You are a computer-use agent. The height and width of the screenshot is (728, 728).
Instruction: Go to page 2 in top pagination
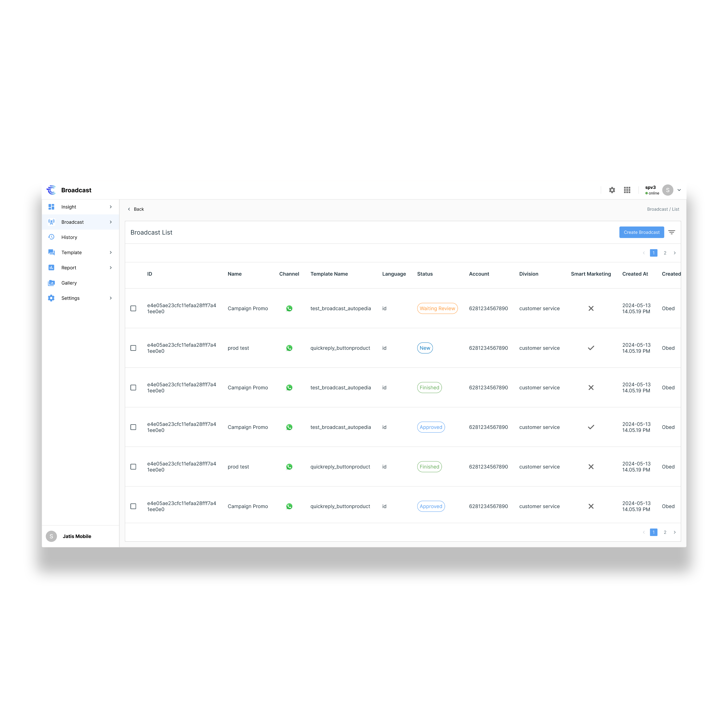coord(665,253)
